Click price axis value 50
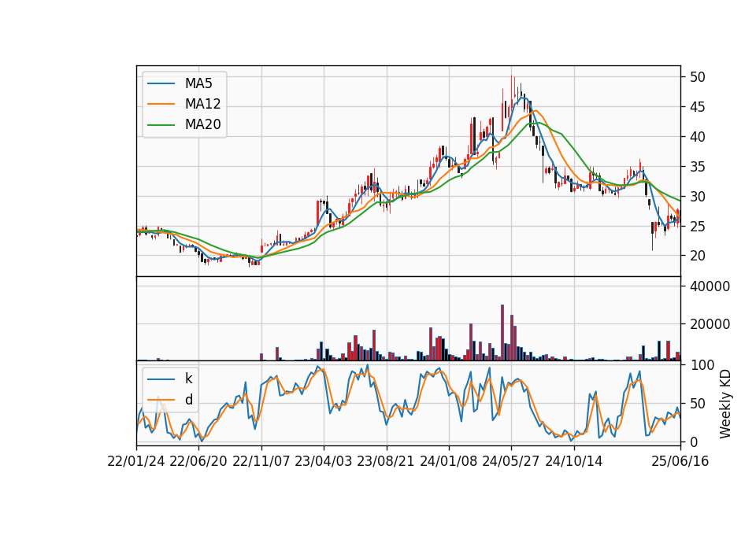756x543 pixels. pyautogui.click(x=697, y=77)
